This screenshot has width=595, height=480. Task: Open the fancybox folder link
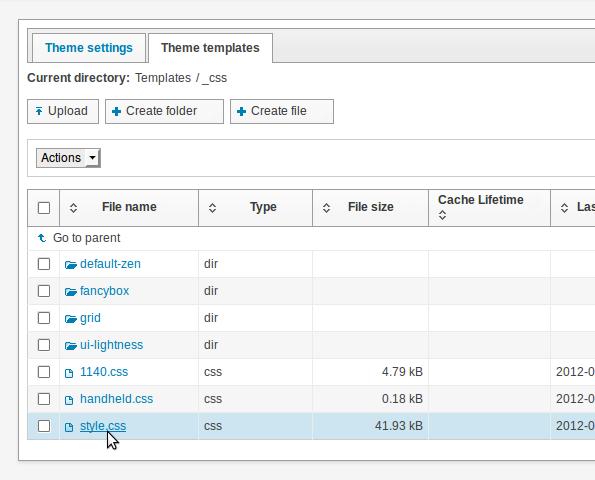[104, 291]
